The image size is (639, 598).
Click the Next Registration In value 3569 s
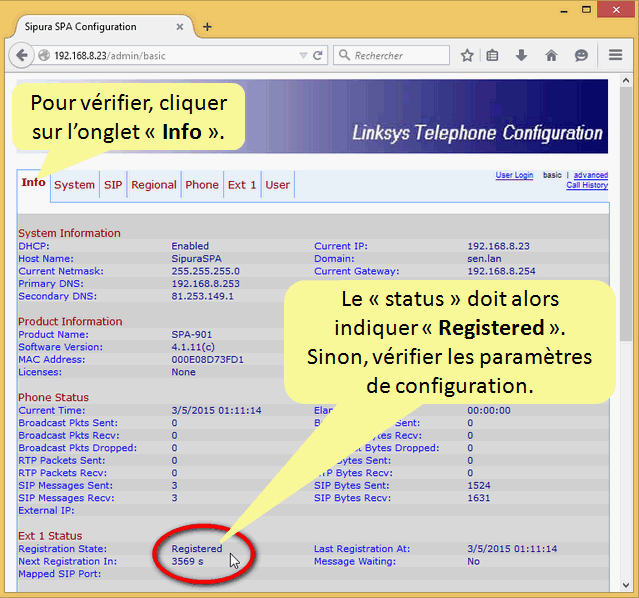coord(187,562)
